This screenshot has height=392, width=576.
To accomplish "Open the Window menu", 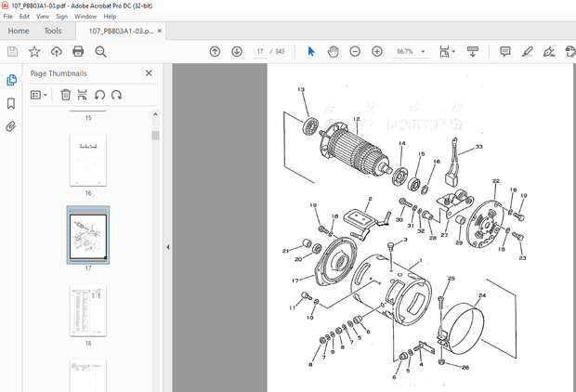I will pos(85,16).
